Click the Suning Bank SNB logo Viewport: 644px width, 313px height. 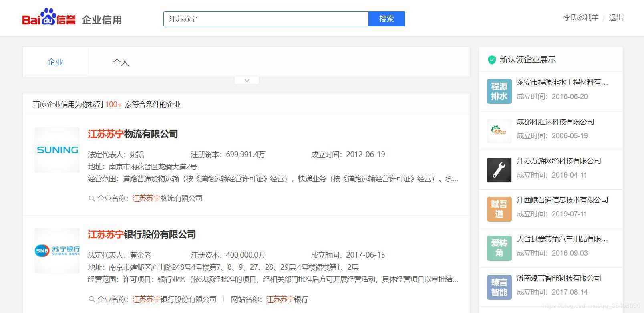(x=57, y=250)
